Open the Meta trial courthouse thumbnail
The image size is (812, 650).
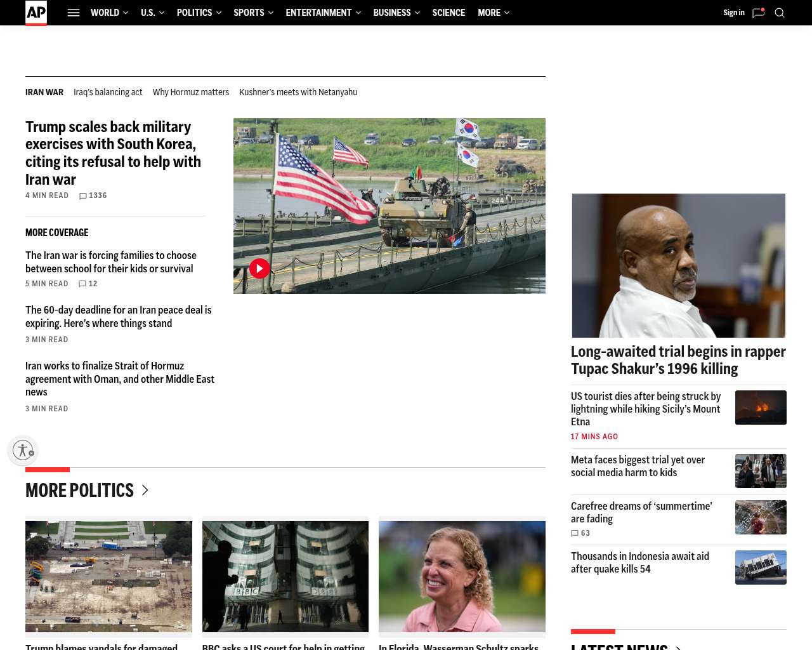coord(761,471)
